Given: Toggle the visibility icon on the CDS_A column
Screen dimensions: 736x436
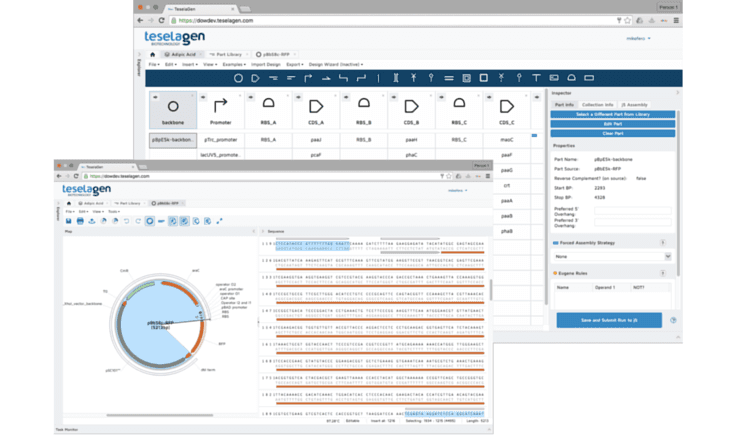Looking at the screenshot, I should tap(299, 97).
